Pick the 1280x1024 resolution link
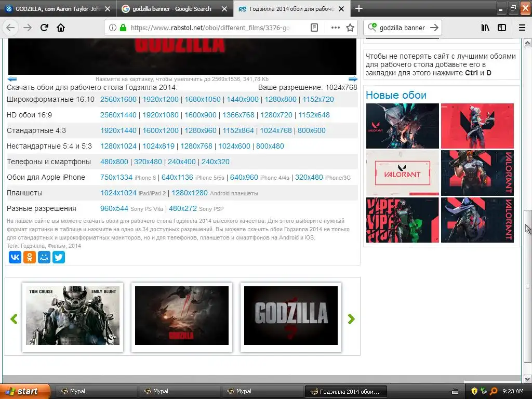The width and height of the screenshot is (532, 399). click(118, 146)
